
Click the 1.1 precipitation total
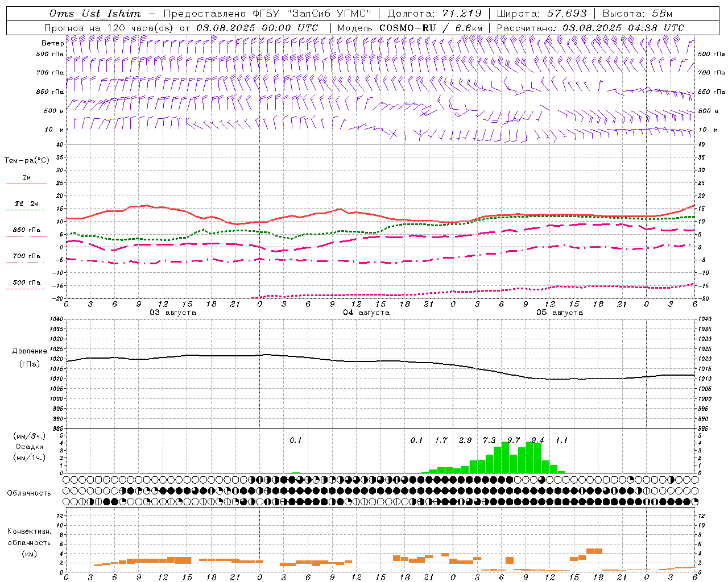tap(561, 440)
